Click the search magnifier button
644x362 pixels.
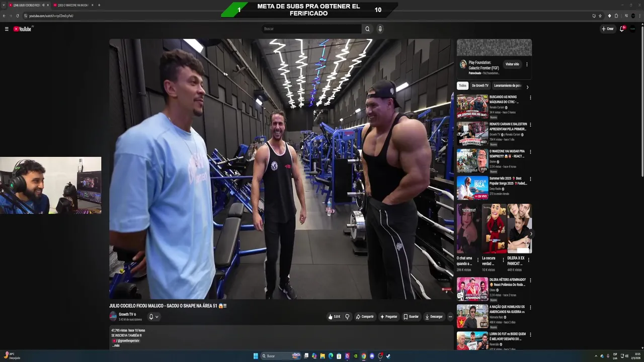(x=367, y=29)
